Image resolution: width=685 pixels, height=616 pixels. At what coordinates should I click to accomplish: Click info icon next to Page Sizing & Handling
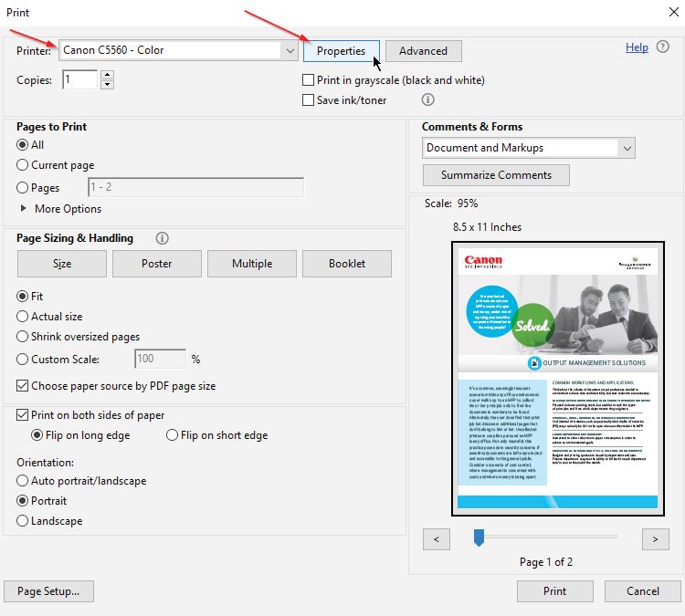click(x=163, y=238)
